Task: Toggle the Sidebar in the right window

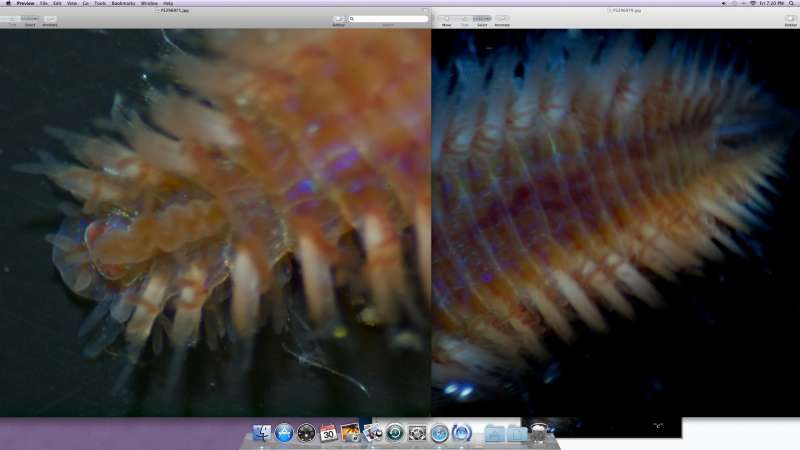Action: click(790, 19)
